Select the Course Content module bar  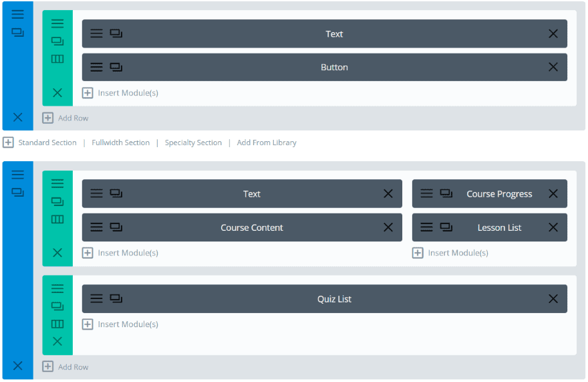[x=252, y=227]
